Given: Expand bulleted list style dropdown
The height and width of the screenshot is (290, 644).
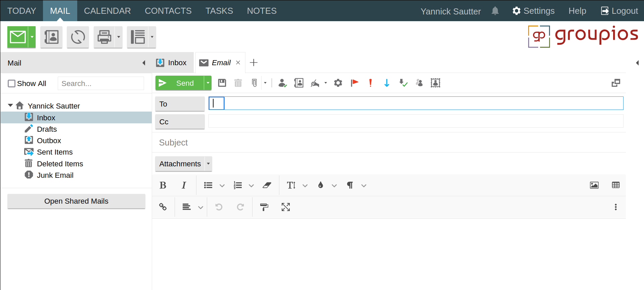Looking at the screenshot, I should click(222, 185).
